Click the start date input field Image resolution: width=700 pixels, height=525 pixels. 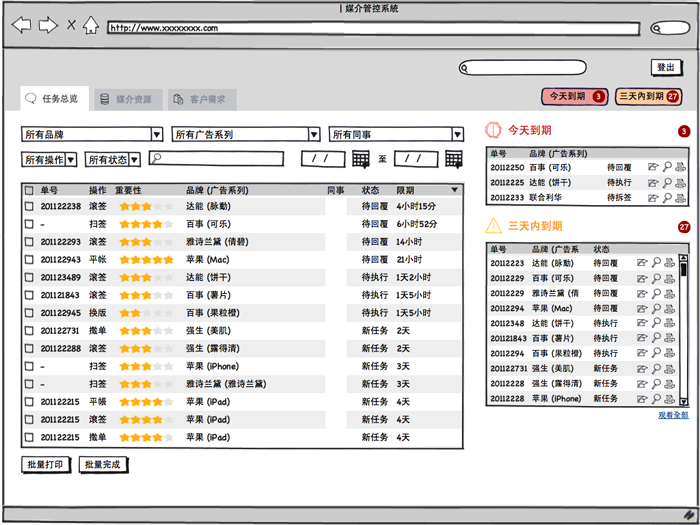point(323,159)
